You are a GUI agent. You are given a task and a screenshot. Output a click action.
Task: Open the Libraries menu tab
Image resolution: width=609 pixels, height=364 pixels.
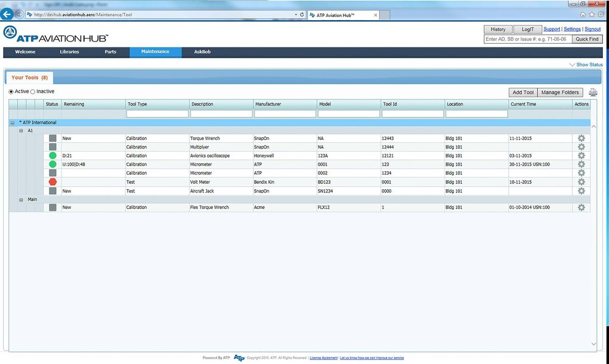tap(69, 52)
